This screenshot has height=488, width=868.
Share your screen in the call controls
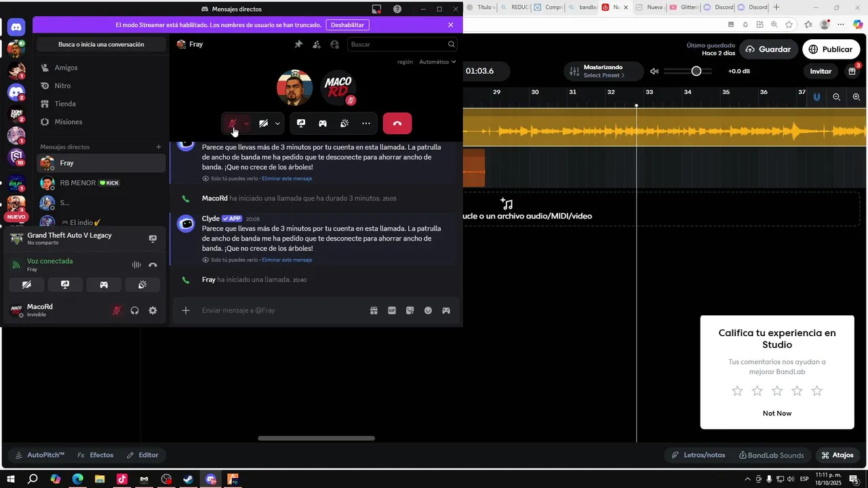tap(301, 123)
